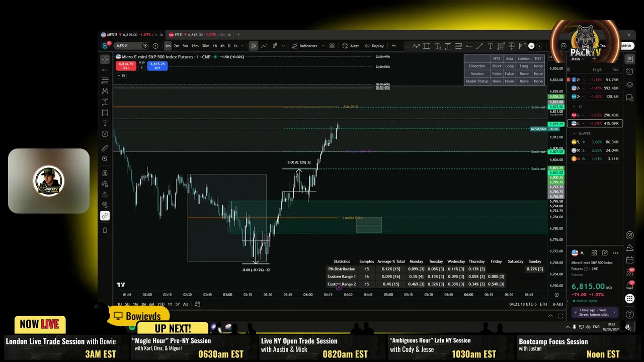Select the 1D date range

click(119, 304)
